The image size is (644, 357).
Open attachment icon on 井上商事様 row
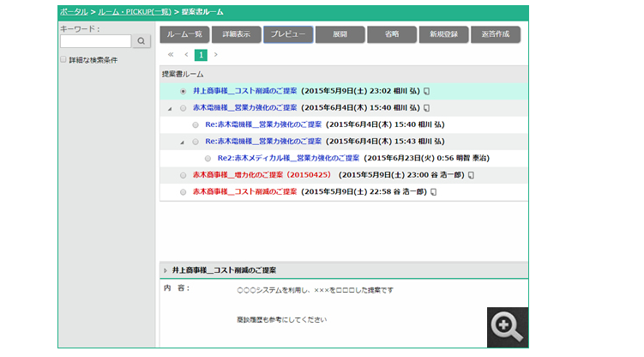point(427,91)
